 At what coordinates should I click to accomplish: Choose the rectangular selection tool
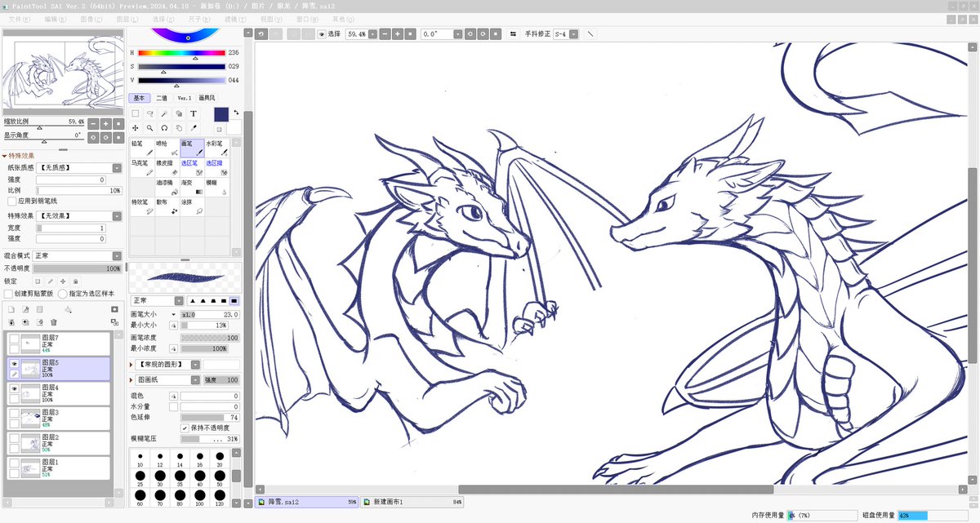(136, 114)
